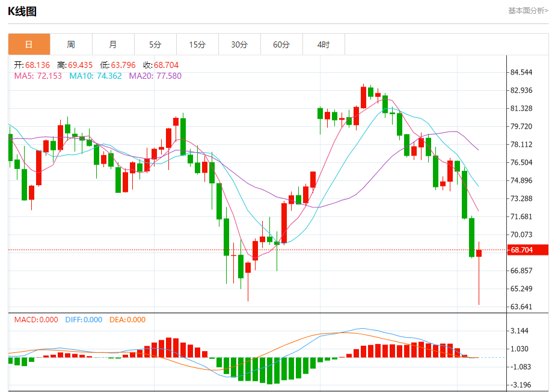Click the MA10: 74.362 indicator label

[96, 76]
